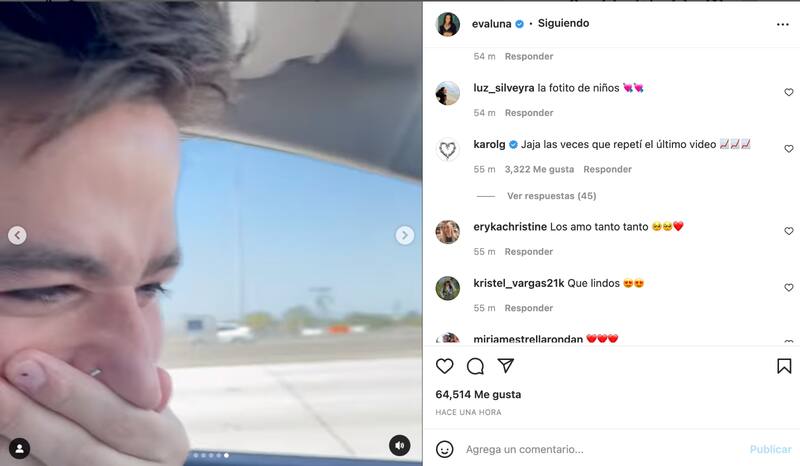This screenshot has height=466, width=800.
Task: Click Publicar to post comment
Action: [x=770, y=449]
